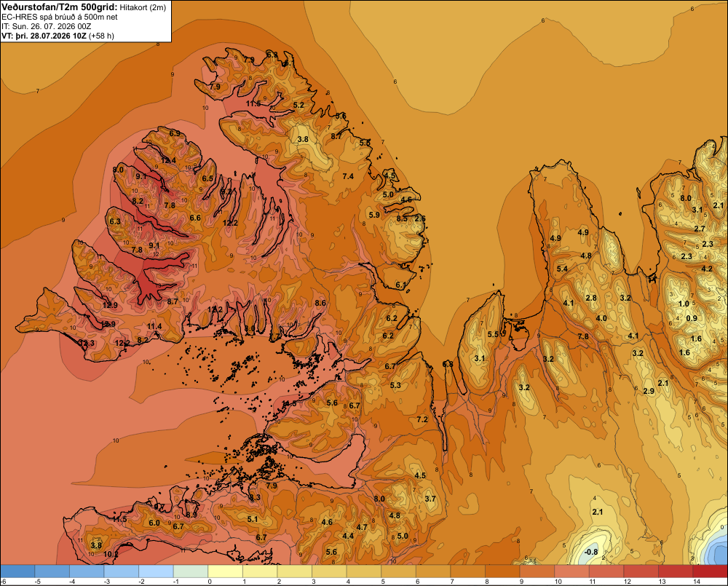Select the 5.5 temperature value

(493, 334)
